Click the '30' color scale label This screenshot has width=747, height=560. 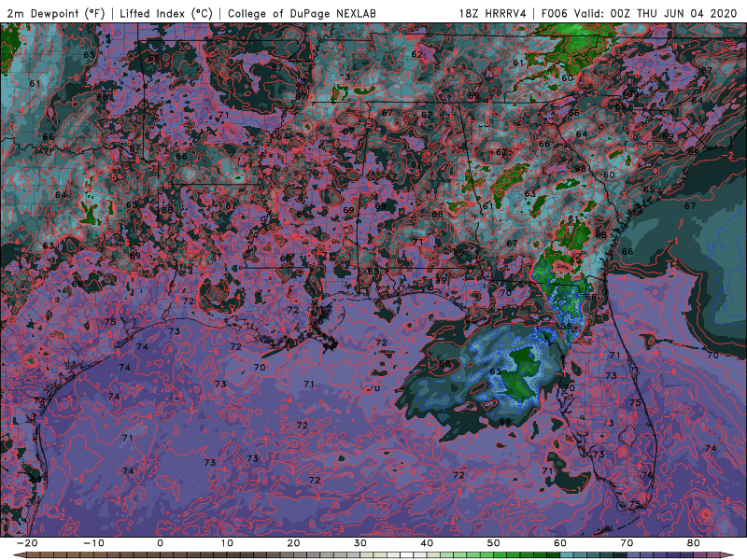360,543
